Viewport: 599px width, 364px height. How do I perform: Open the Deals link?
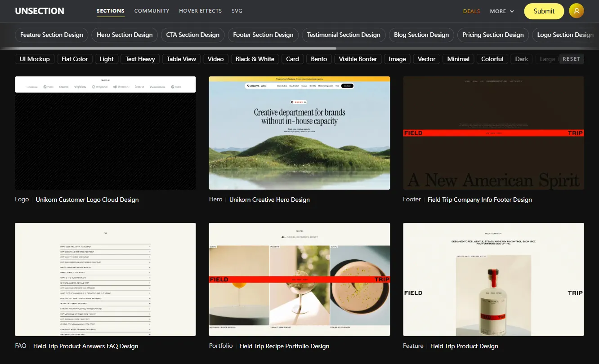(x=471, y=11)
